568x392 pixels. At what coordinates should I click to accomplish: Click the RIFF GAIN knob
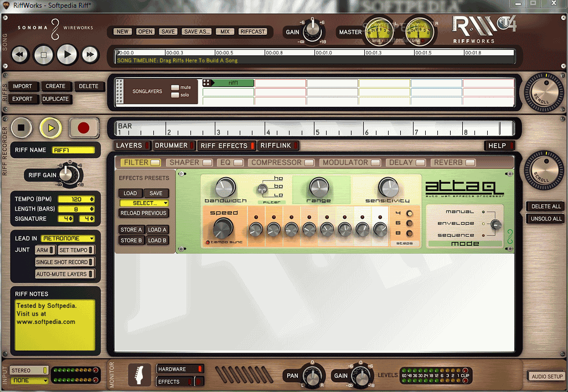(x=67, y=174)
